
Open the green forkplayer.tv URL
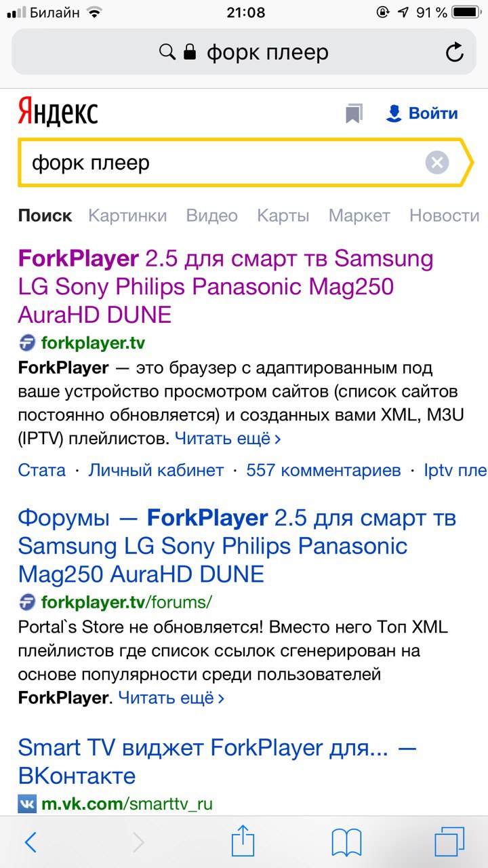tap(93, 342)
